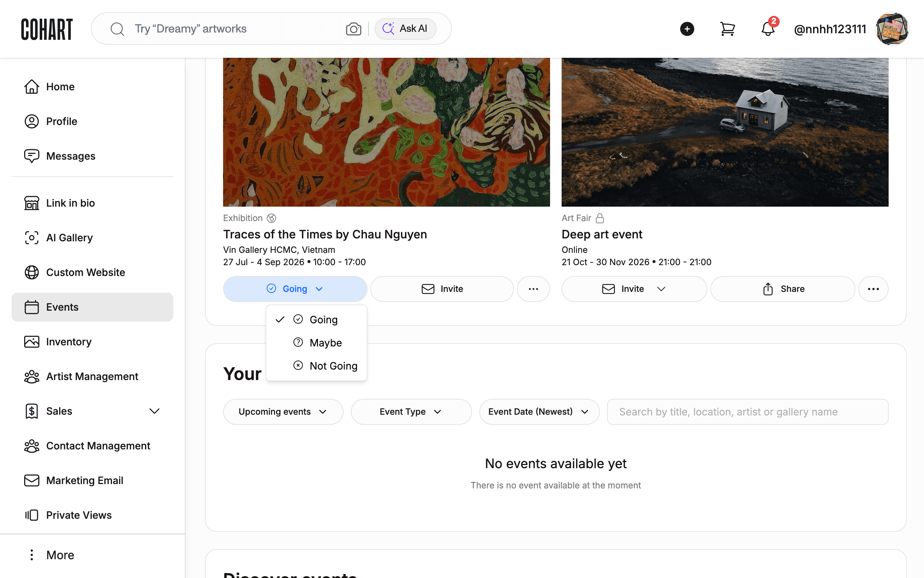Open the Traces of the Times painting image
This screenshot has height=578, width=924.
[x=387, y=132]
